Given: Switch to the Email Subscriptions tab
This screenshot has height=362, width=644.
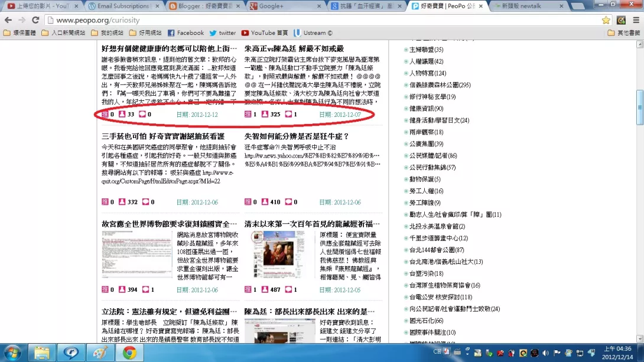Looking at the screenshot, I should [123, 6].
